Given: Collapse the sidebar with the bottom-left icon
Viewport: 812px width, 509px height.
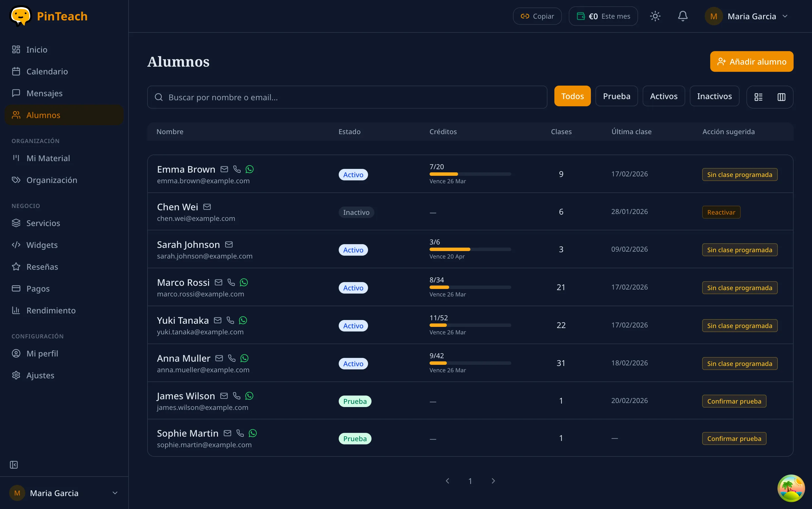Looking at the screenshot, I should point(14,465).
